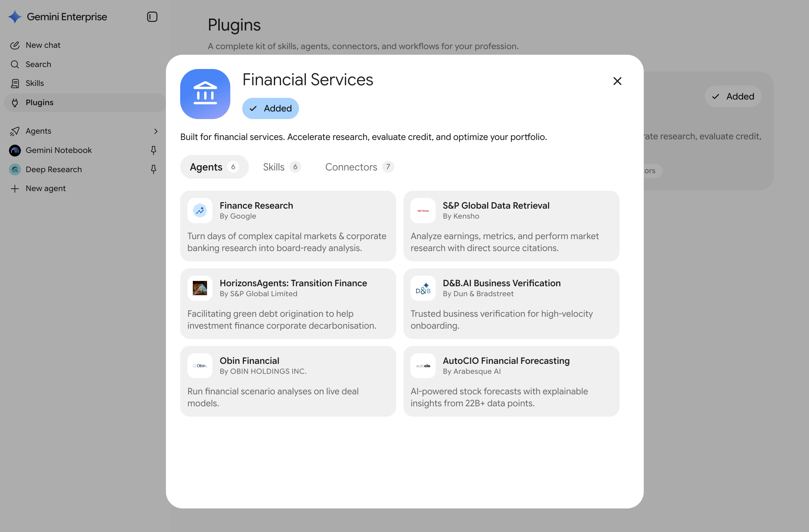Collapse the sidebar with the panel icon

[x=152, y=17]
